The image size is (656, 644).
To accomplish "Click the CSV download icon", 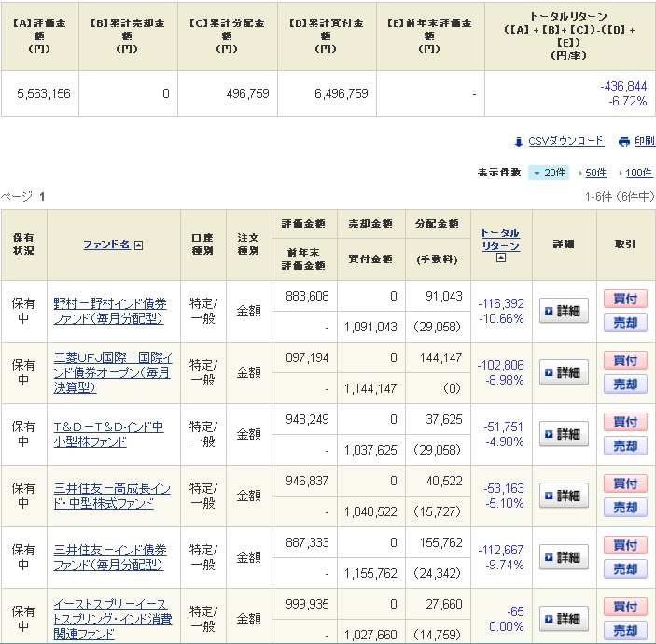I will [519, 142].
